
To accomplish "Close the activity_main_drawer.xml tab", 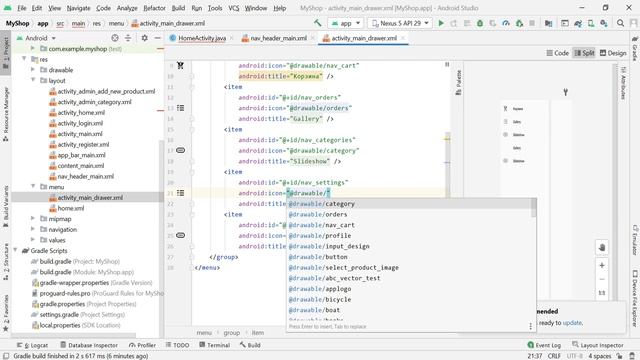I will 403,38.
